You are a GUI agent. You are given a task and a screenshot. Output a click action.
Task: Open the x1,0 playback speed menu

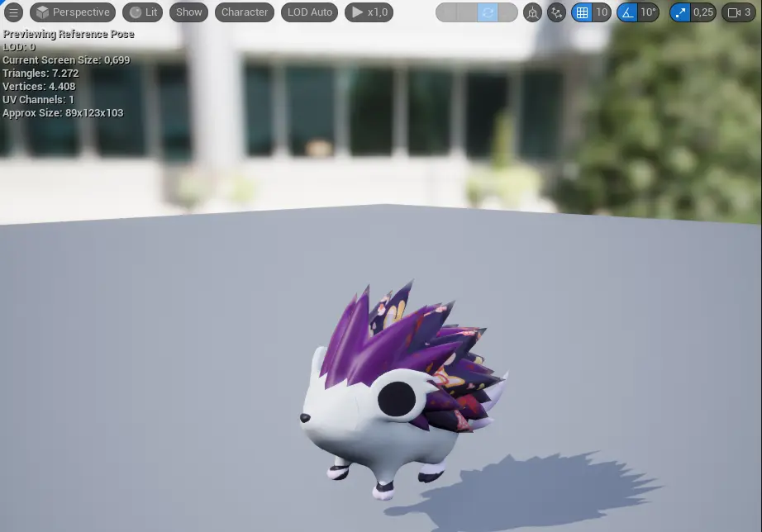(x=369, y=12)
